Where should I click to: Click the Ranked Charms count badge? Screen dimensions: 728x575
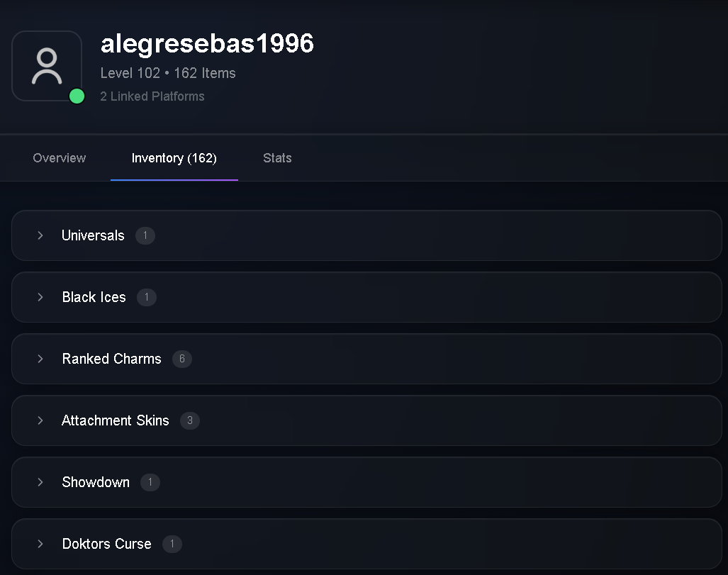pyautogui.click(x=182, y=359)
